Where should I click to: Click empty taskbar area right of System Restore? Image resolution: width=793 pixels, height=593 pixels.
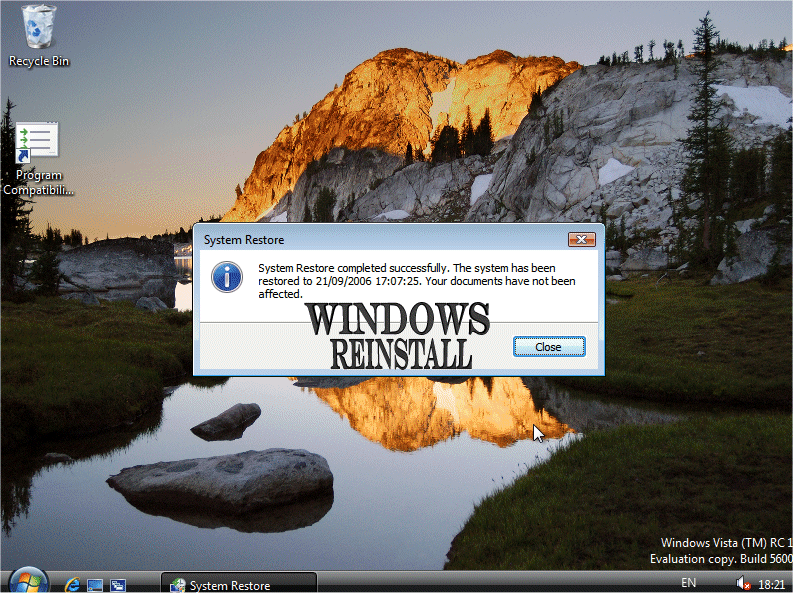click(480, 584)
